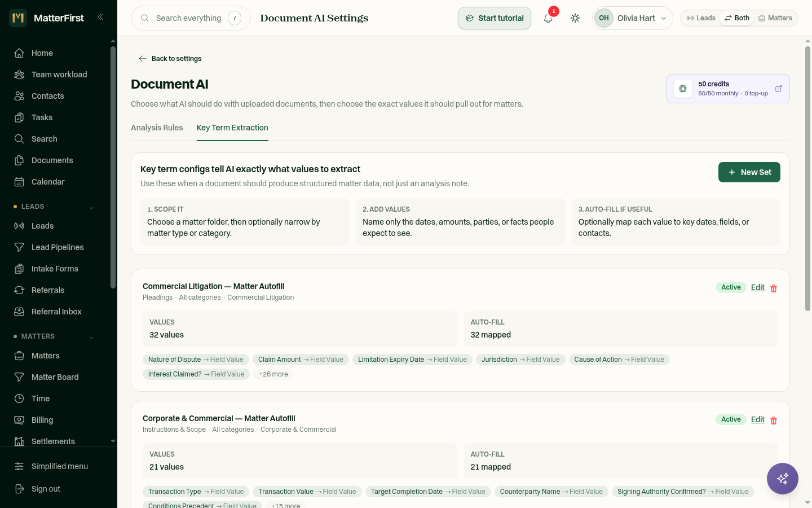Delete the Corporate & Commercial set trash icon
Image resolution: width=812 pixels, height=508 pixels.
[x=774, y=421]
